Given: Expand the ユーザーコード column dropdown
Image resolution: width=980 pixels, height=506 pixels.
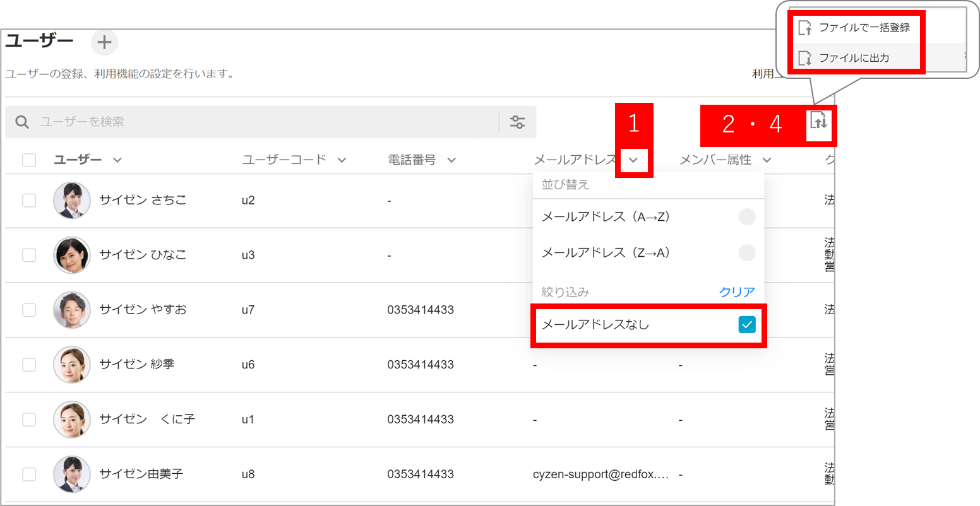Looking at the screenshot, I should click(x=342, y=160).
